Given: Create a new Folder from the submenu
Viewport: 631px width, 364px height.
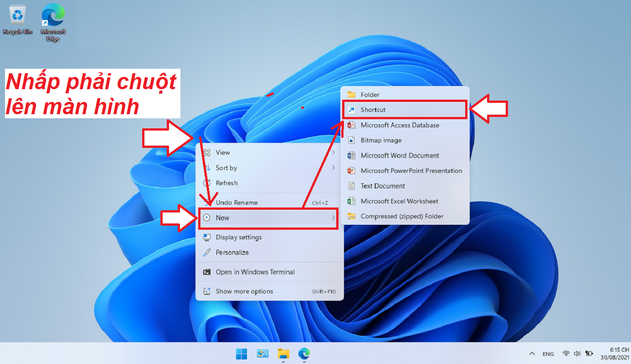Looking at the screenshot, I should coord(405,95).
